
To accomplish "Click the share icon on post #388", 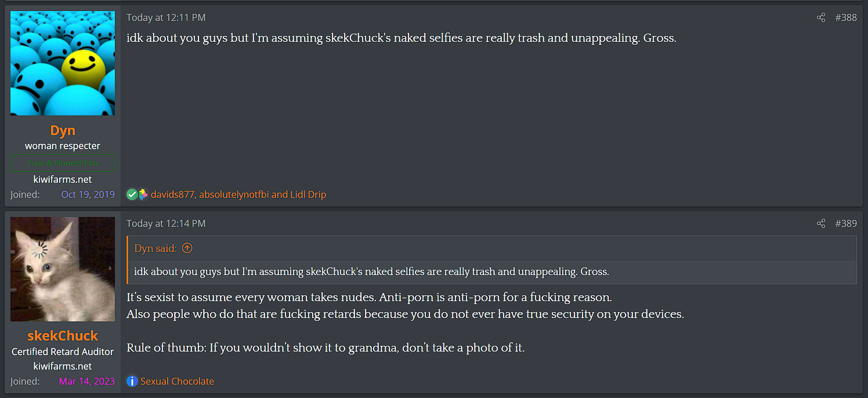I will pos(820,18).
